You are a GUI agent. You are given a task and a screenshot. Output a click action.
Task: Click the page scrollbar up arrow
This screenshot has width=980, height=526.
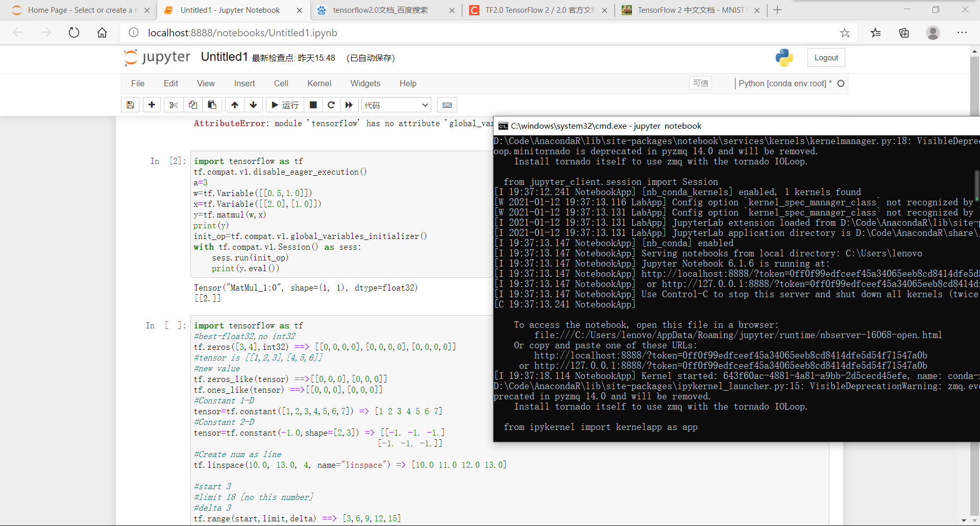point(974,51)
